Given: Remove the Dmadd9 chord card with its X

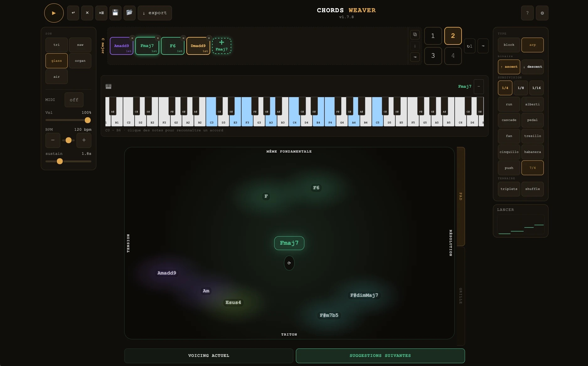Looking at the screenshot, I should click(209, 38).
